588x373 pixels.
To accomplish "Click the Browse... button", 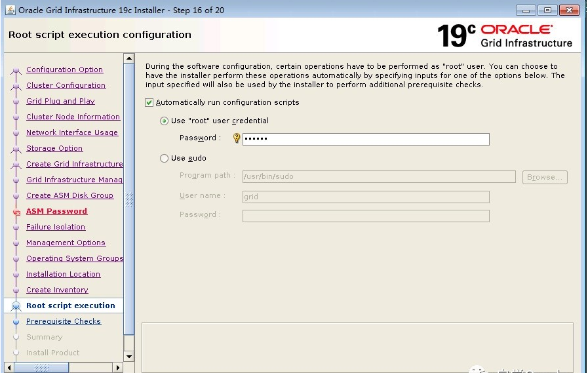I will (x=545, y=177).
